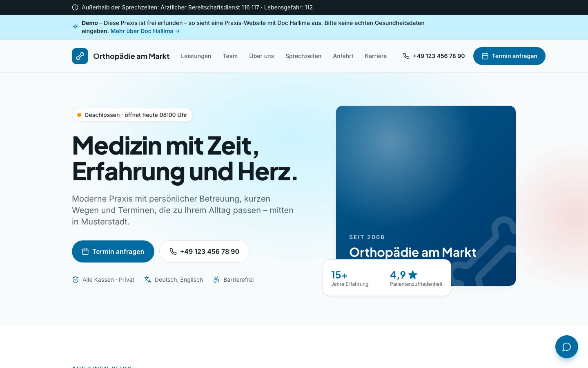Open the Leistungen menu item
This screenshot has width=588, height=368.
(196, 56)
